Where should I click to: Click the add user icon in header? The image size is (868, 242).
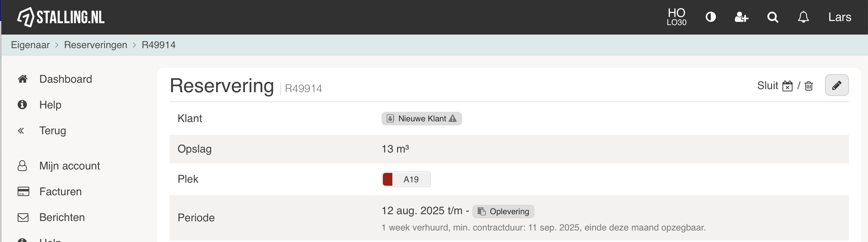pyautogui.click(x=741, y=17)
